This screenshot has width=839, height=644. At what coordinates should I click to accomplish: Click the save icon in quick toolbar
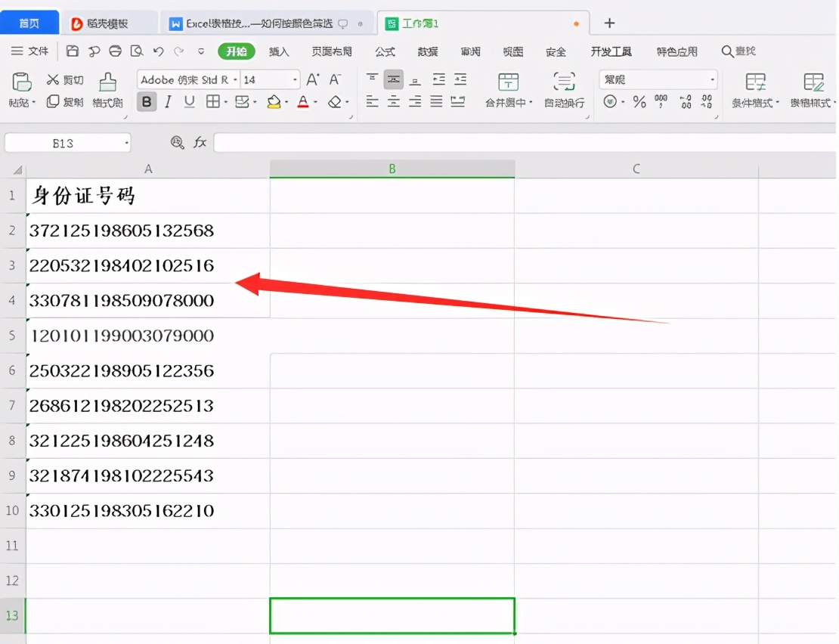(73, 51)
